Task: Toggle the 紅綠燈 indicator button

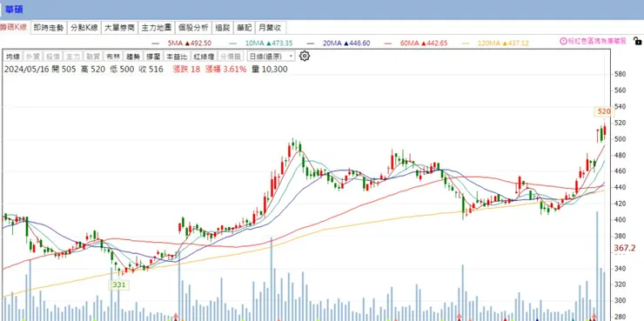Action: 203,57
